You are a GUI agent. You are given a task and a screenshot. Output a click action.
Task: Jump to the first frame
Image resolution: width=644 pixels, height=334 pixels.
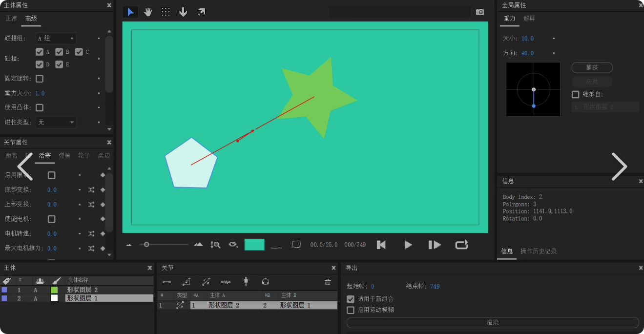(x=381, y=245)
